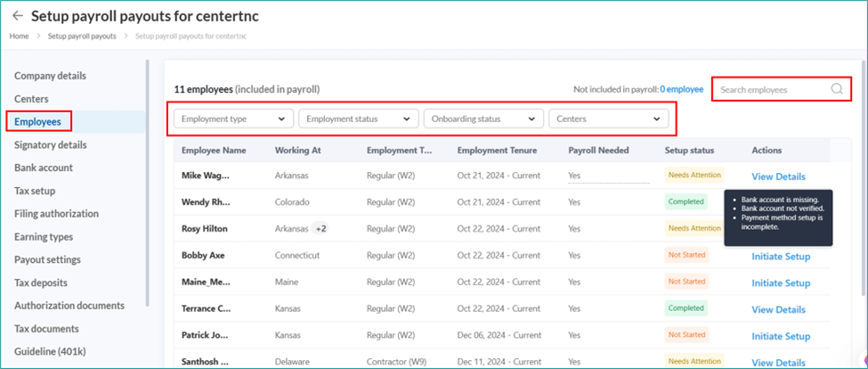View Details for Mike Wag...
This screenshot has width=868, height=369.
778,176
